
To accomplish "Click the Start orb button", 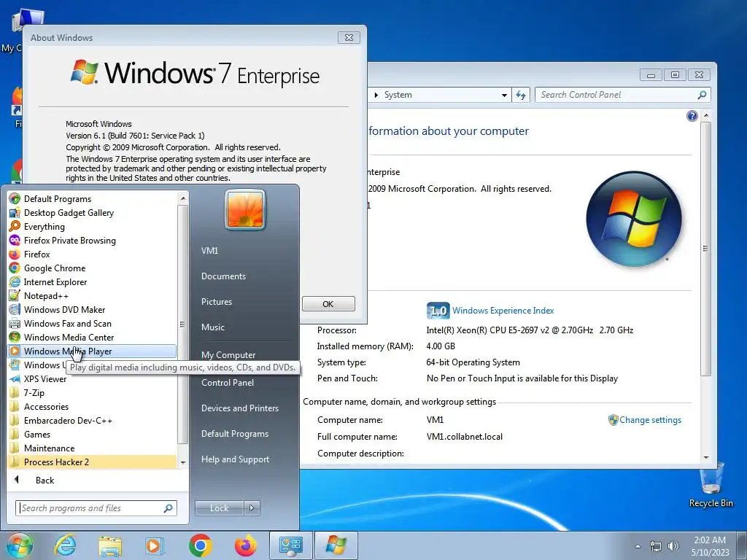I will [x=20, y=545].
